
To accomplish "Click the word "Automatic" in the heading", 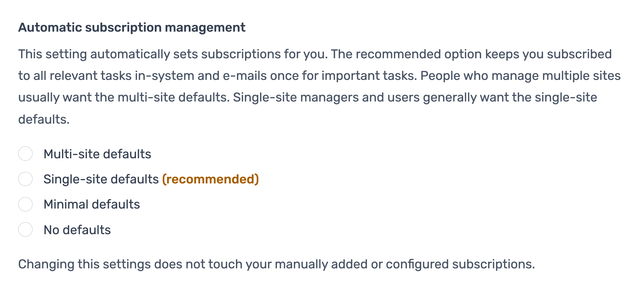I will click(x=50, y=27).
